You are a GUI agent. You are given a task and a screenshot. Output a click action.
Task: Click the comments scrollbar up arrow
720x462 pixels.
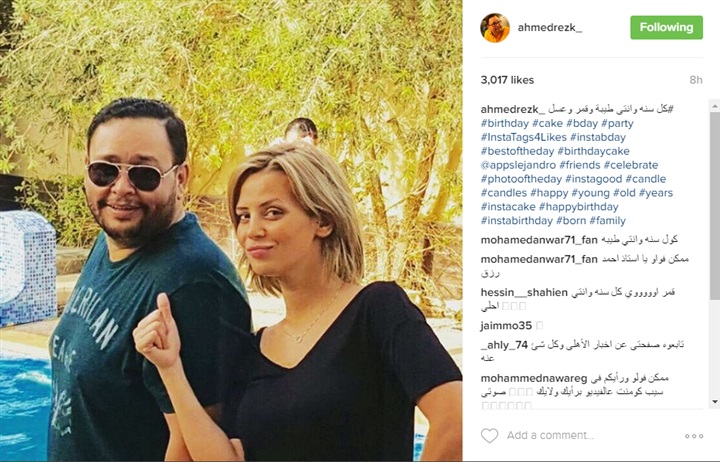pos(714,107)
